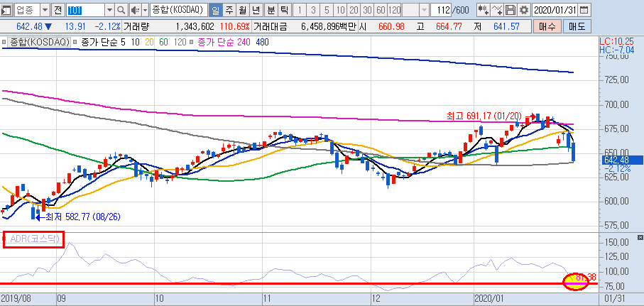Click the floppy disk save icon
Screen dimensions: 644x306
(510, 9)
